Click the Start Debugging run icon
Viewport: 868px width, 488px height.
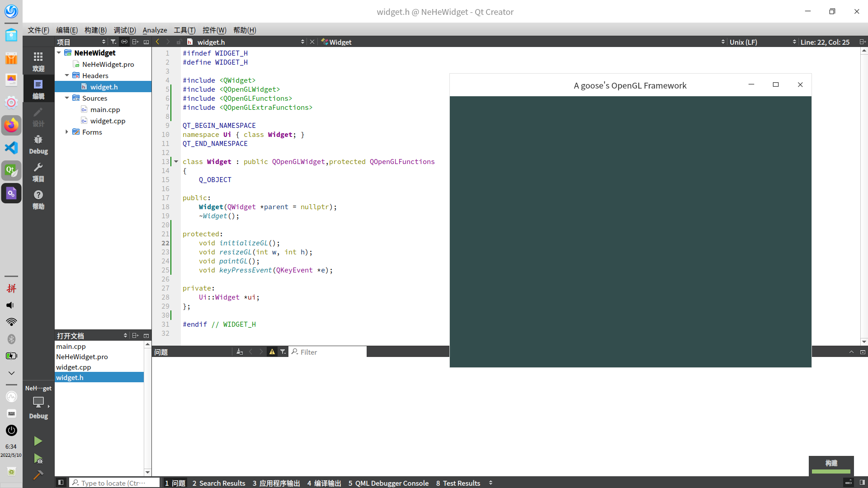coord(38,459)
